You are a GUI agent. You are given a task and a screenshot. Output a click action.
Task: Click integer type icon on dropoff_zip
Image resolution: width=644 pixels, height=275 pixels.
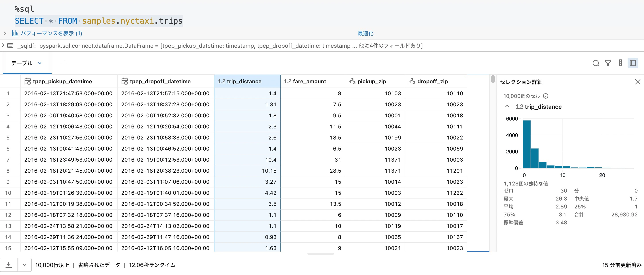(412, 81)
